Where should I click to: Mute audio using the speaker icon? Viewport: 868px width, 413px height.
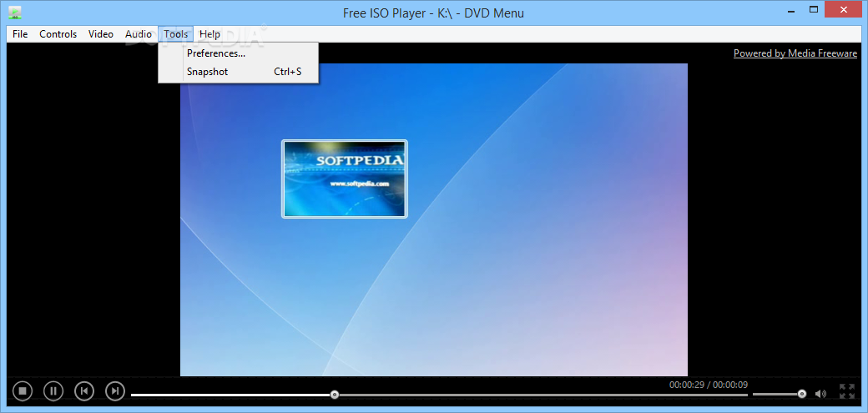(820, 394)
